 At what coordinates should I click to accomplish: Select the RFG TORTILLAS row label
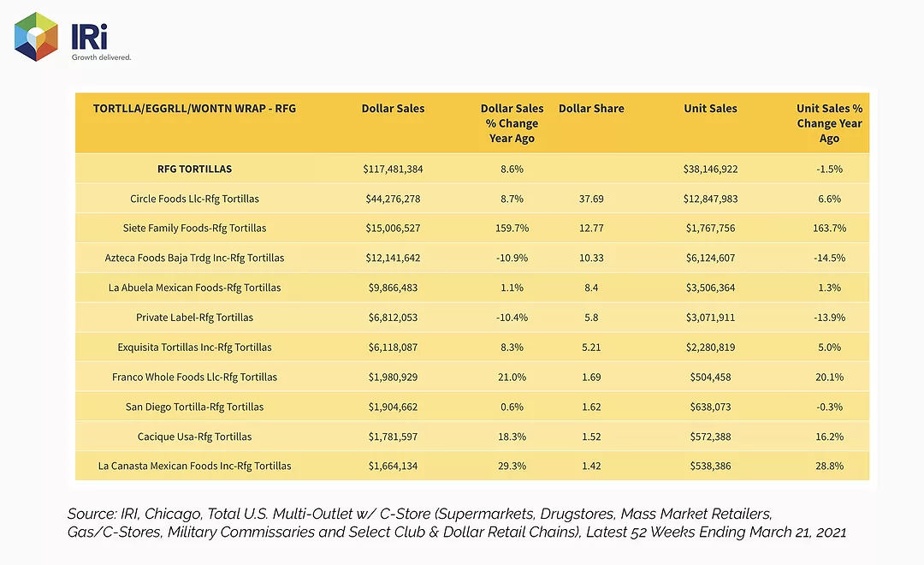(194, 169)
